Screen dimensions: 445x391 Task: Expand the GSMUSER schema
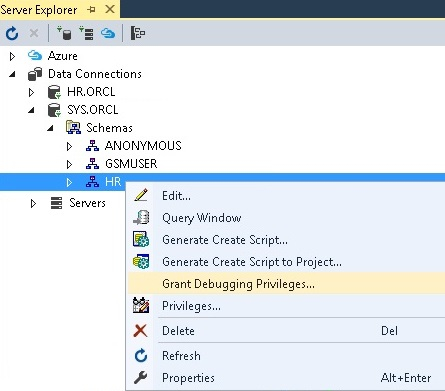tap(69, 164)
